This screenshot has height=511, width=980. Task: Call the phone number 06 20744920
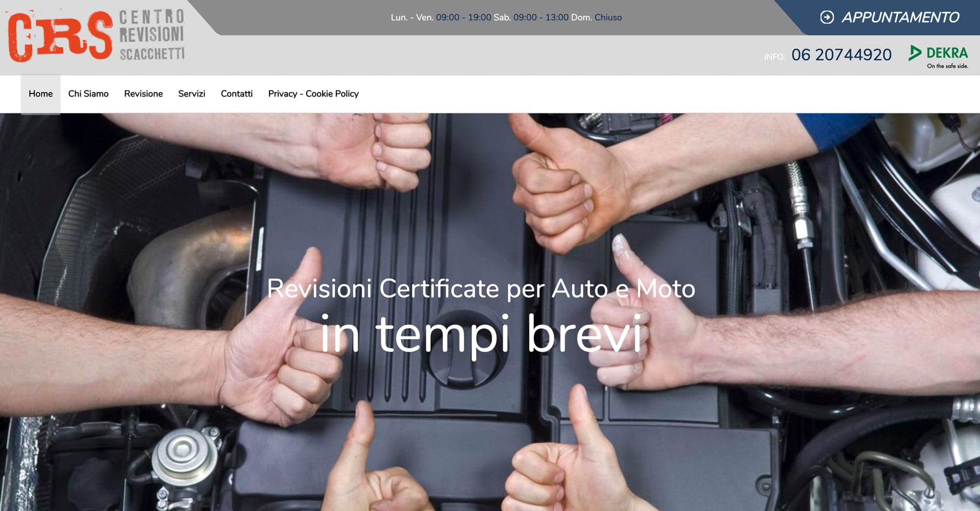[x=841, y=55]
